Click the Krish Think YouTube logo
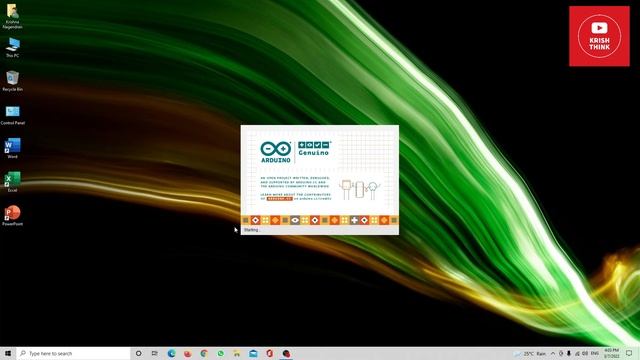Image resolution: width=640 pixels, height=360 pixels. [599, 36]
